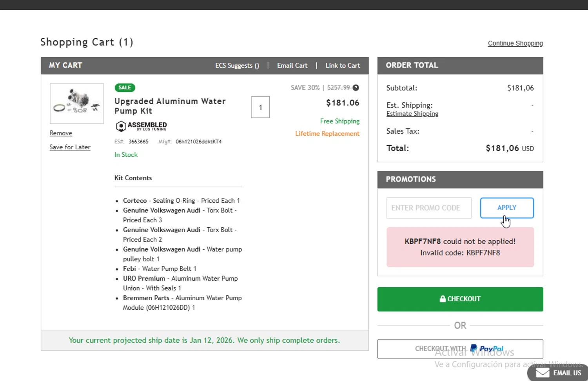Screen dimensions: 588x381
Task: Click the green SALE badge
Action: (125, 88)
